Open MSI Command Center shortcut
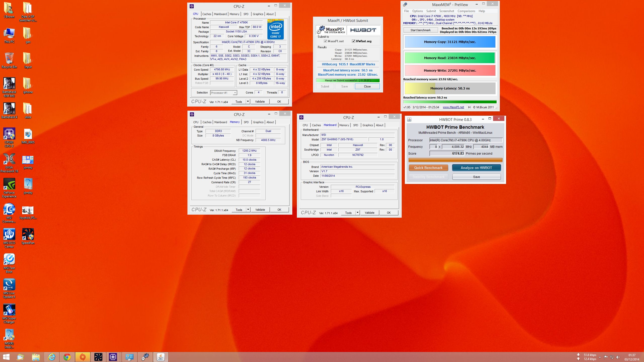644x362 pixels. (x=9, y=213)
